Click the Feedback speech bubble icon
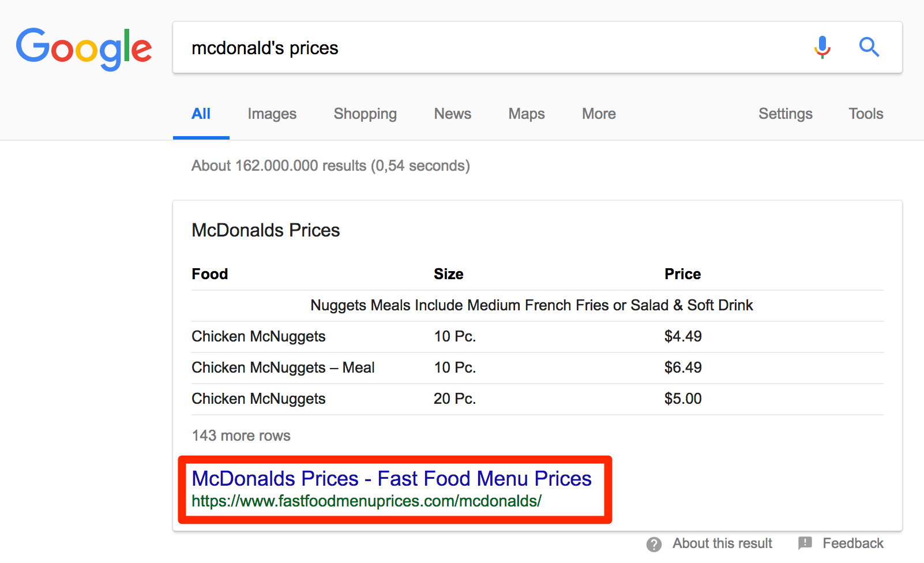The height and width of the screenshot is (563, 924). click(x=805, y=543)
